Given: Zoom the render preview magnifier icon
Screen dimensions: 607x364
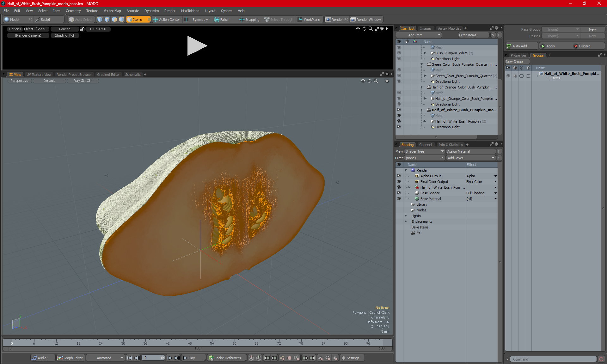Looking at the screenshot, I should pos(371,29).
